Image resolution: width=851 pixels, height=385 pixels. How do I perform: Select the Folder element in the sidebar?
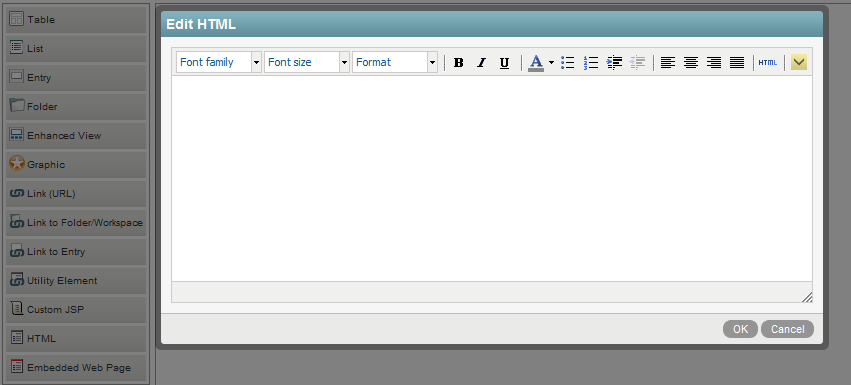[76, 106]
